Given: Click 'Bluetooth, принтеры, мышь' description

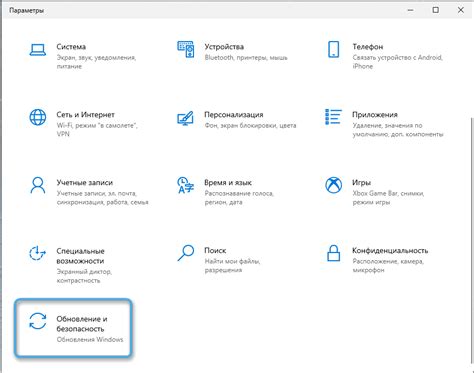Looking at the screenshot, I should pos(246,58).
